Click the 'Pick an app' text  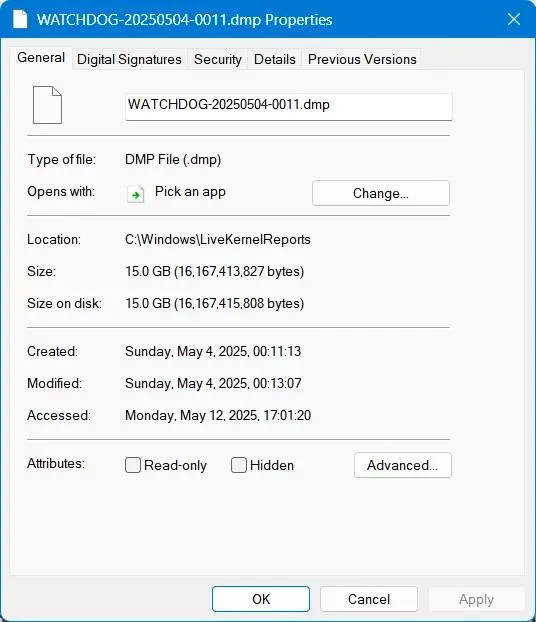click(x=190, y=192)
